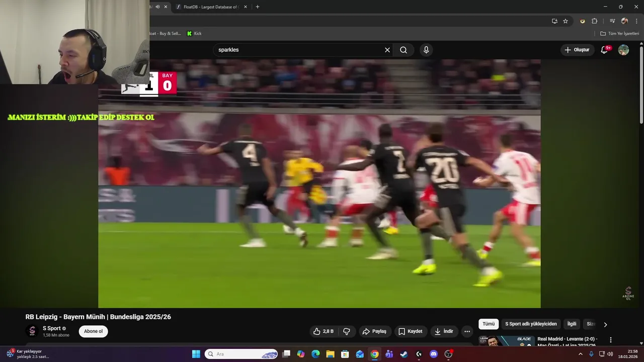
Task: Open the Real Madrid - Levante video thumbnail
Action: tap(506, 341)
